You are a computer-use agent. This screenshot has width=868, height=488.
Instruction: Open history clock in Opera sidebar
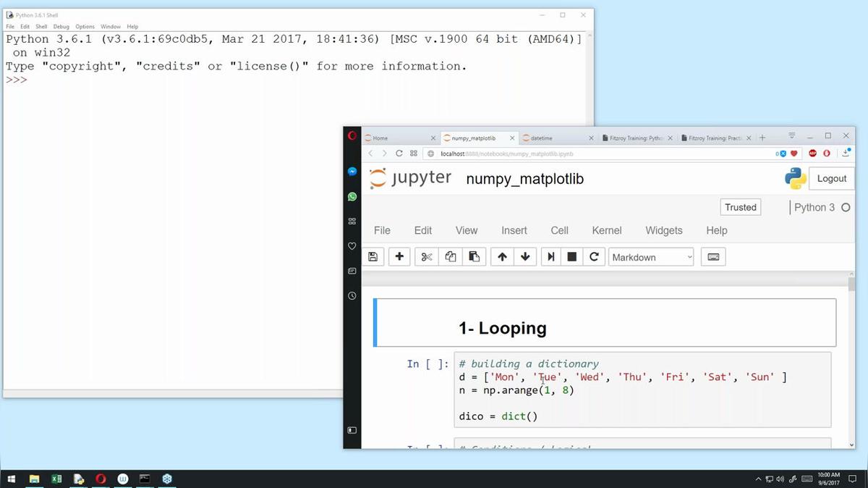tap(352, 295)
